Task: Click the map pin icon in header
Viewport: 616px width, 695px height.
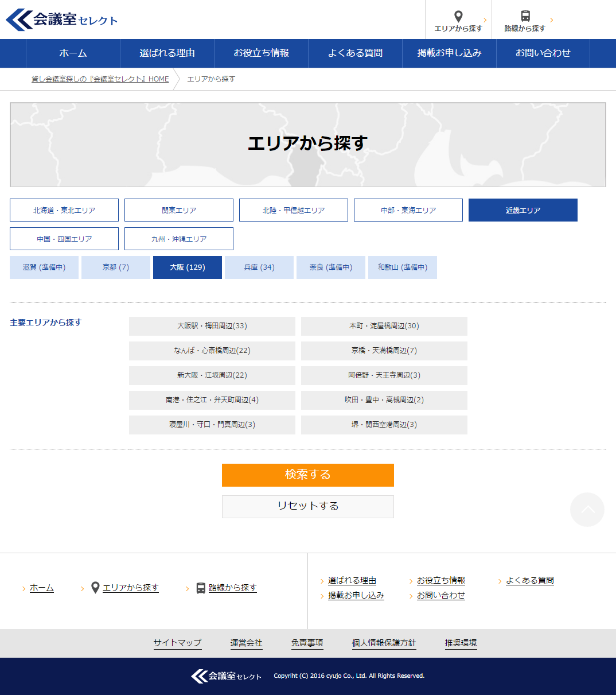Action: tap(458, 16)
